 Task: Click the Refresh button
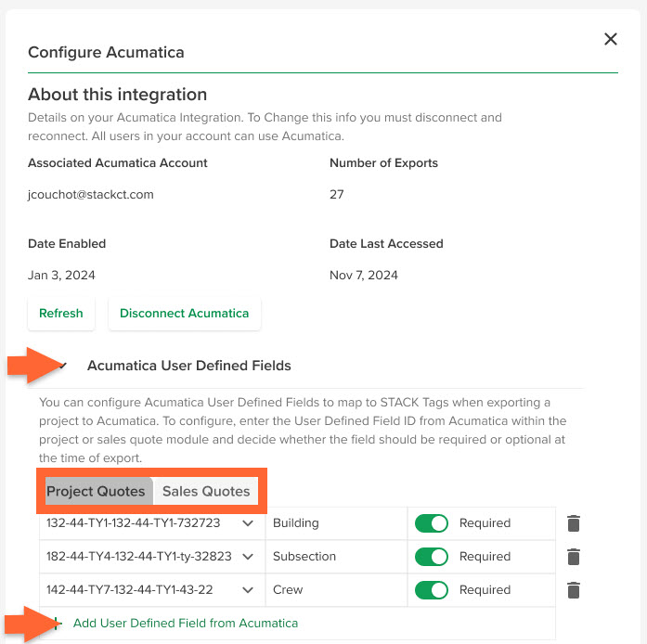tap(61, 313)
